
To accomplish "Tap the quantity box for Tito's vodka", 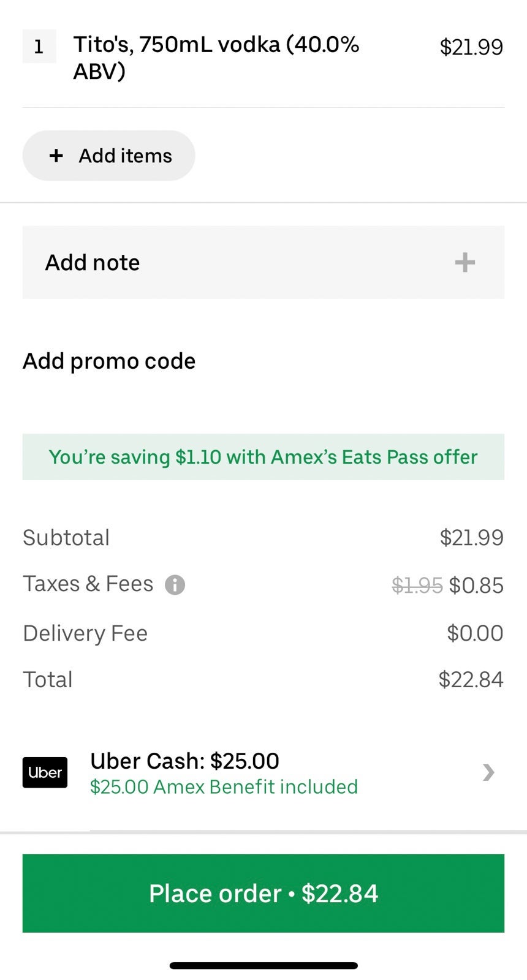I will 39,47.
